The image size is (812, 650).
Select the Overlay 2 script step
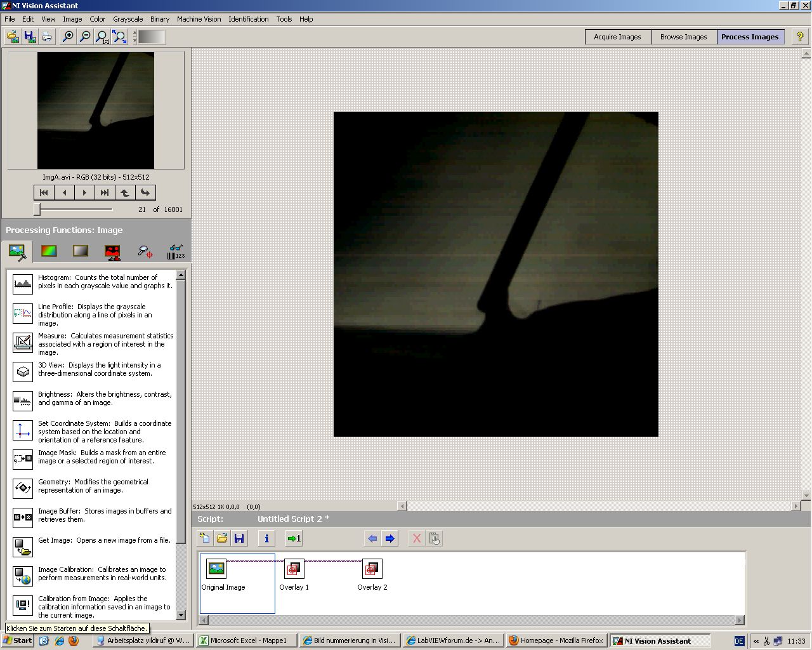click(x=372, y=569)
